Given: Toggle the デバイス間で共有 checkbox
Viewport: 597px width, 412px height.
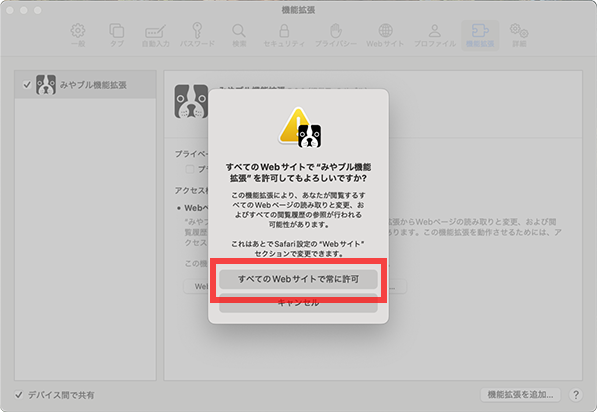Looking at the screenshot, I should 19,395.
